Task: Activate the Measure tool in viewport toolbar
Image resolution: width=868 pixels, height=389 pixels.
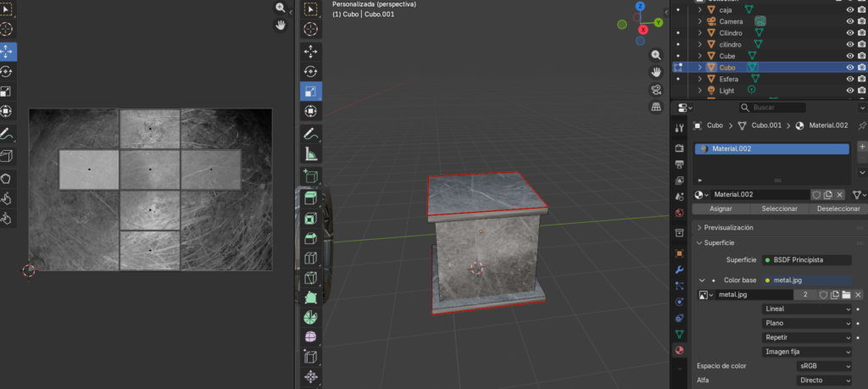Action: click(x=310, y=154)
